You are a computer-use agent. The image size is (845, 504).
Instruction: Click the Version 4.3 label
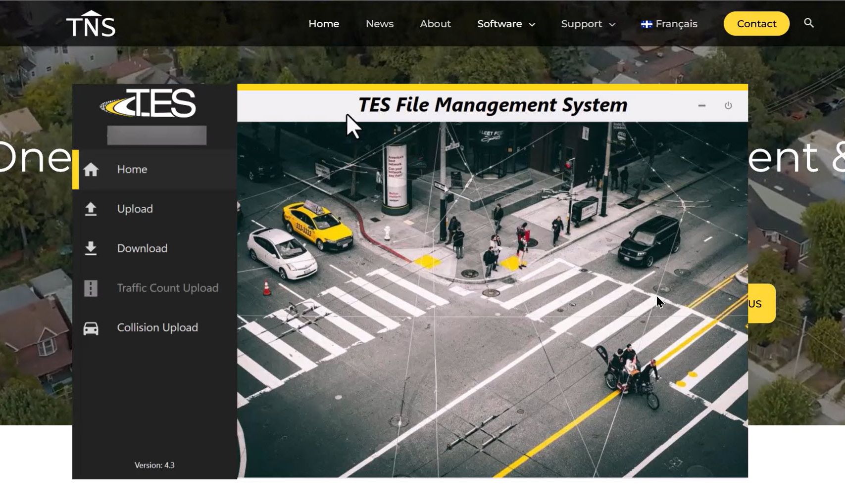pos(154,465)
